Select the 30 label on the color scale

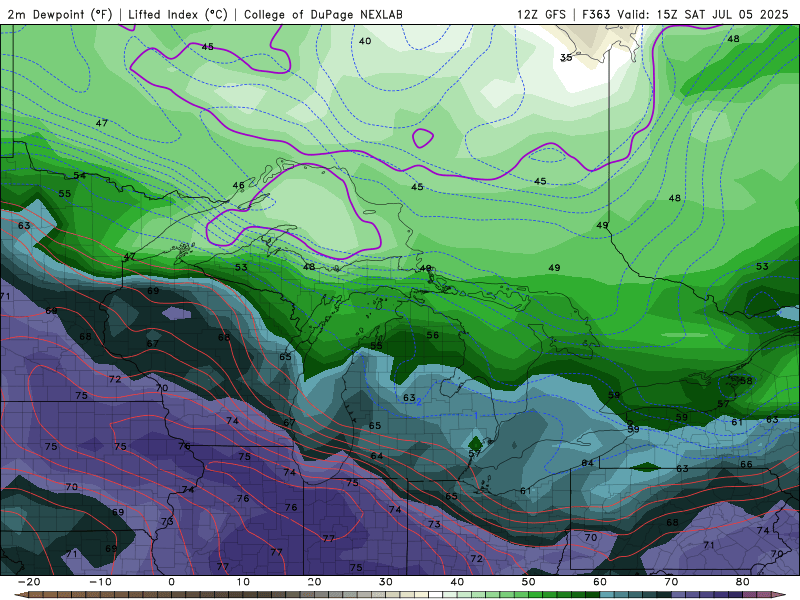pyautogui.click(x=386, y=582)
